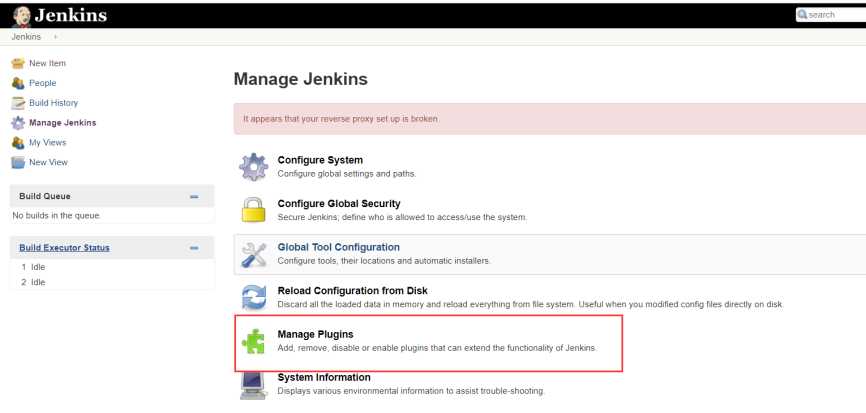Click the Global Tool Configuration tools icon

tap(254, 255)
